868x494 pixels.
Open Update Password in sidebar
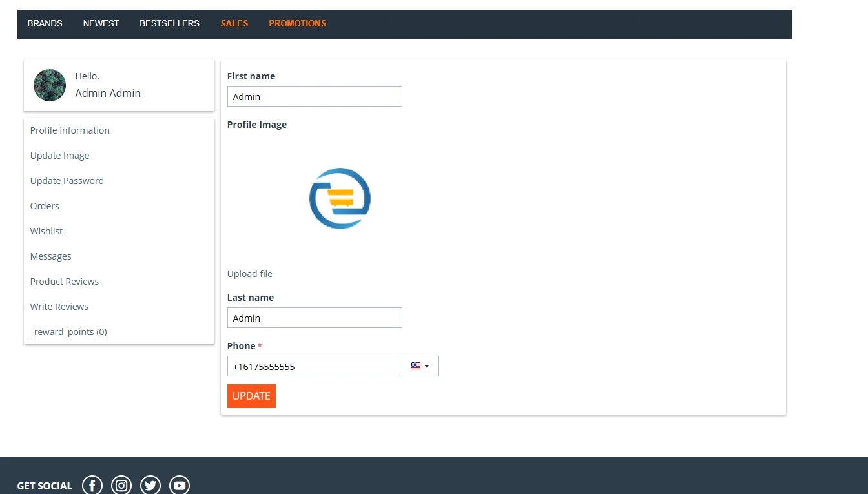(67, 181)
